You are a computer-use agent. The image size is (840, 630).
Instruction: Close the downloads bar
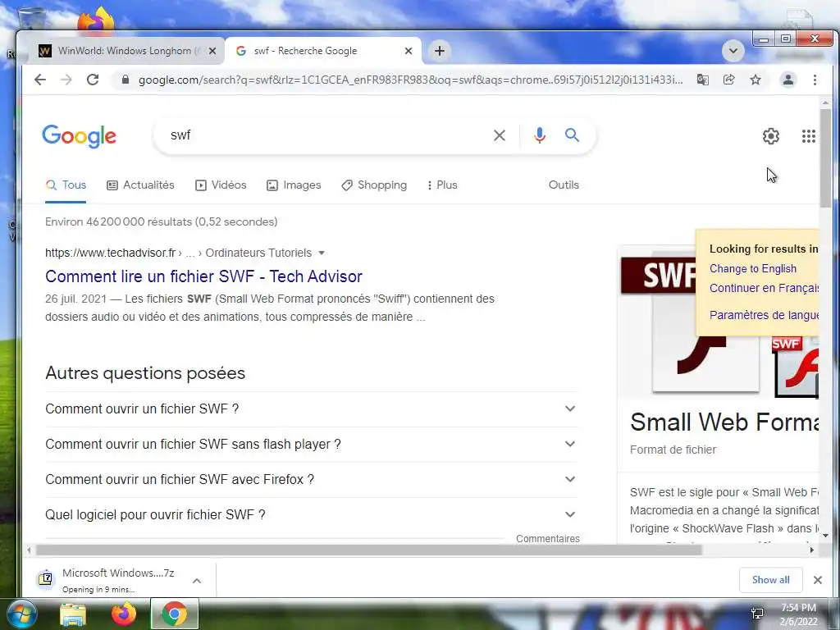tap(818, 580)
